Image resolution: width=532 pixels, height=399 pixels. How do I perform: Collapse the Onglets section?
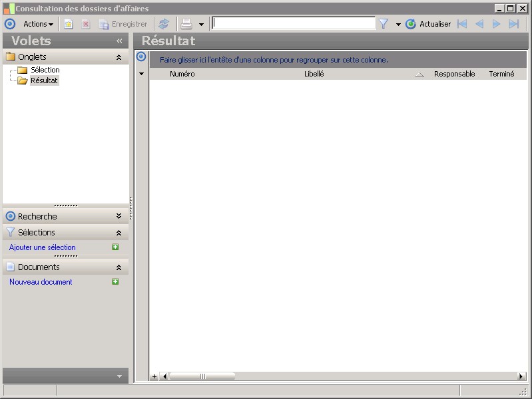click(x=119, y=57)
